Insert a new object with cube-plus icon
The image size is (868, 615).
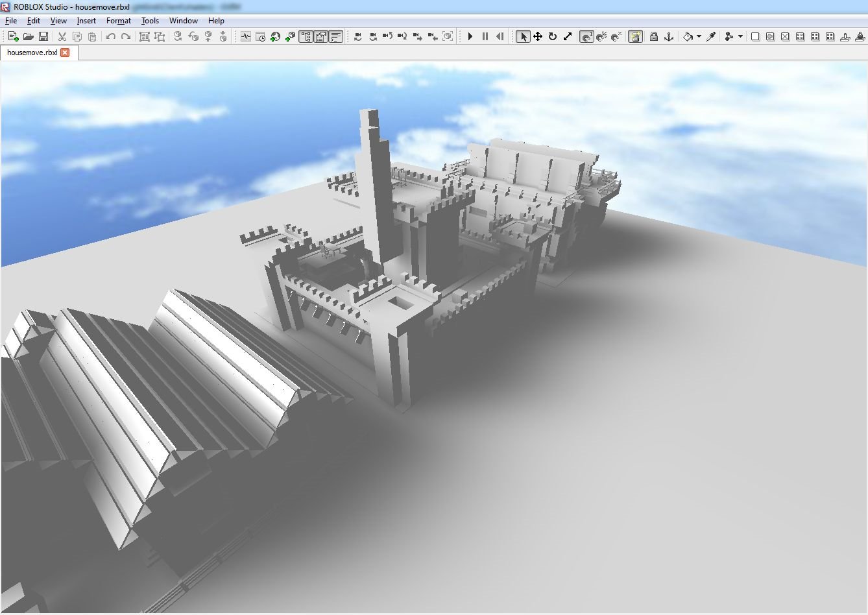(290, 37)
